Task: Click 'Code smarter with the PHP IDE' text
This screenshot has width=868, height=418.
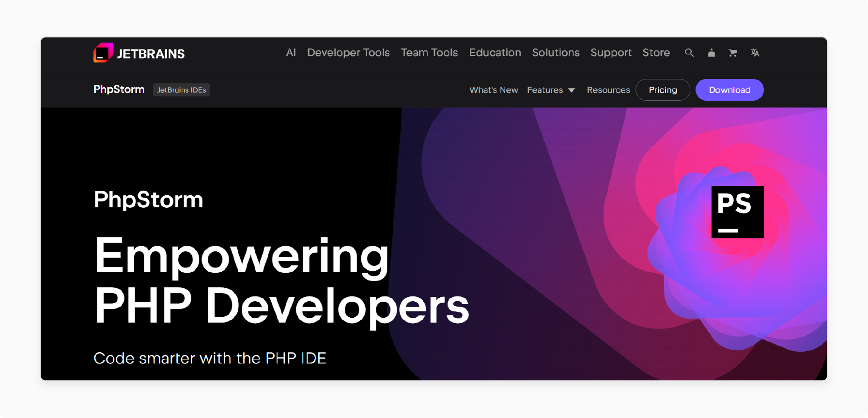Action: point(210,358)
